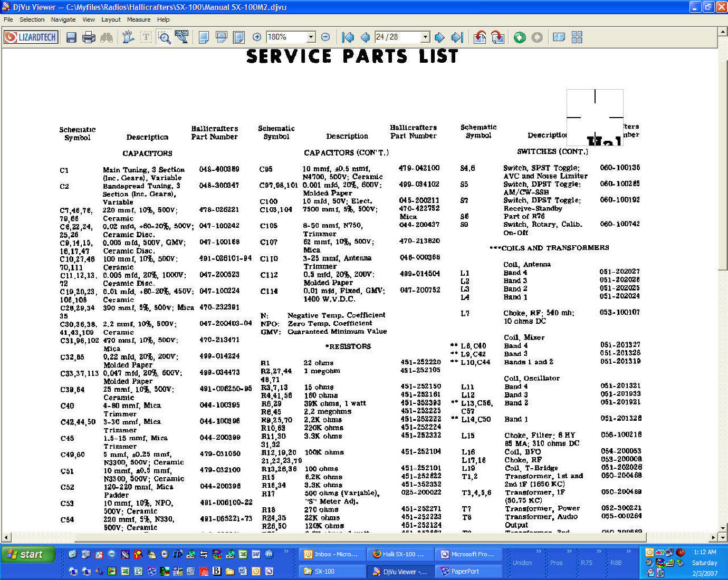Screen dimensions: 728x580
Task: Open the Windows Start menu
Action: pos(28,554)
